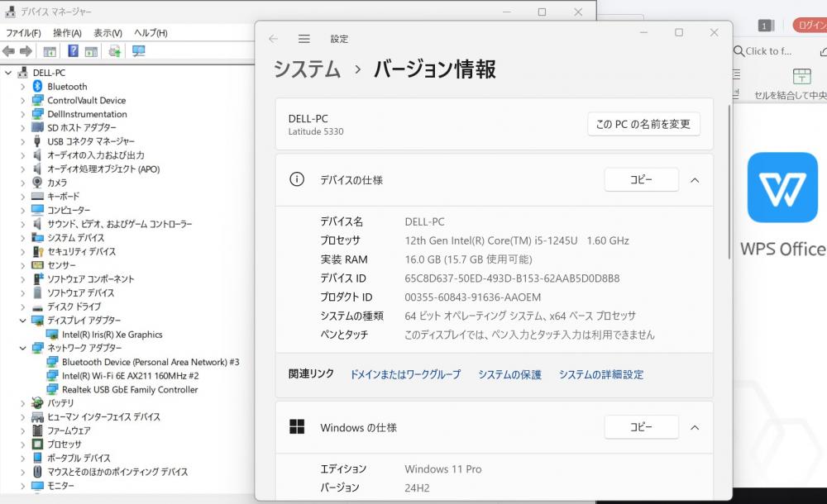Click the キーボード keyboard icon
Image resolution: width=827 pixels, height=504 pixels.
click(37, 196)
